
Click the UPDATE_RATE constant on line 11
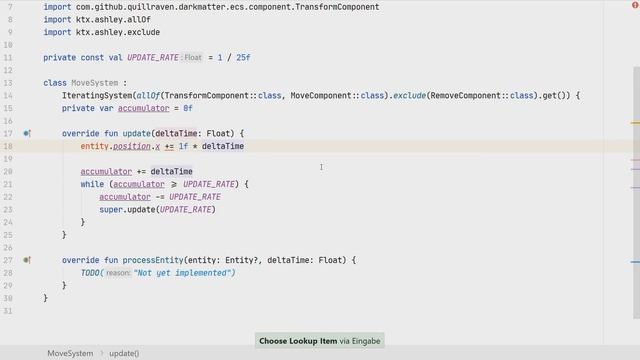(153, 58)
